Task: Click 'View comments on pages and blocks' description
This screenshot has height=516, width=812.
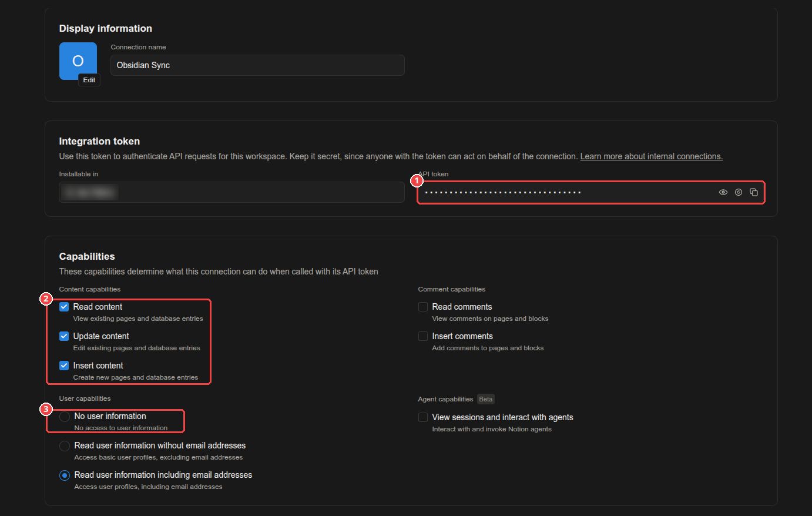Action: [x=491, y=319]
